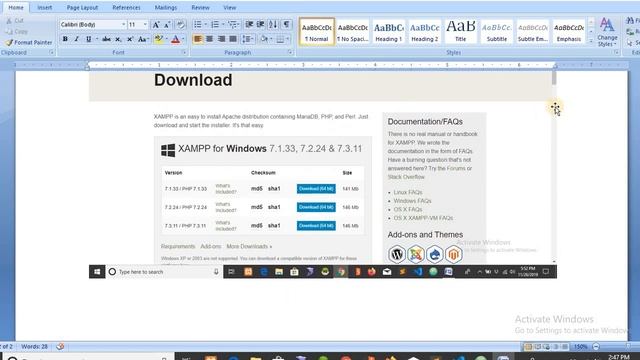Decrease paragraph indent

(249, 24)
